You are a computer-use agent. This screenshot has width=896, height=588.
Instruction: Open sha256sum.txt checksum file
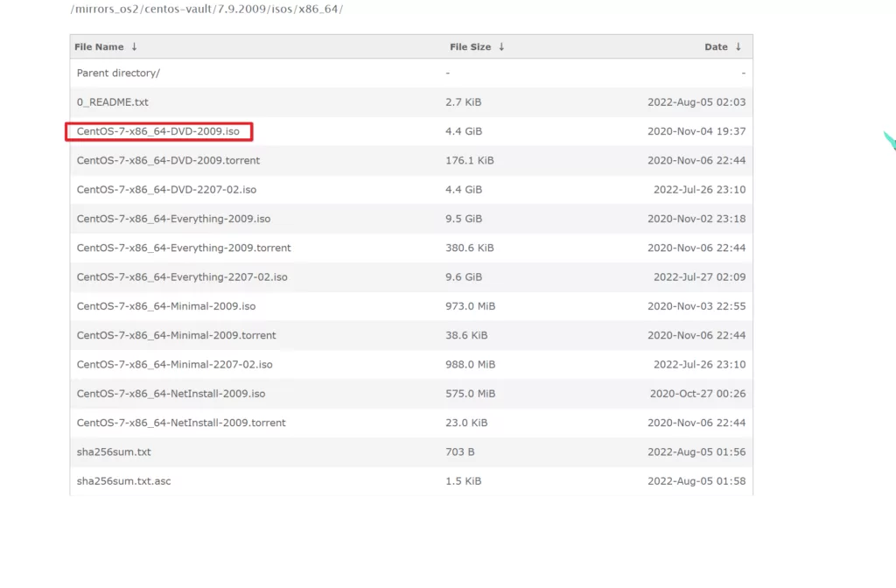click(x=114, y=452)
